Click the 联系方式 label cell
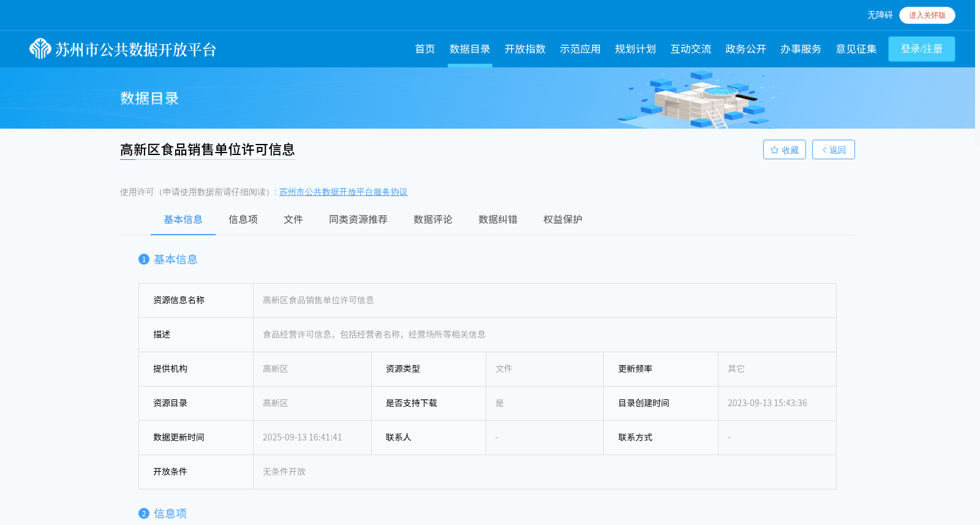 661,437
